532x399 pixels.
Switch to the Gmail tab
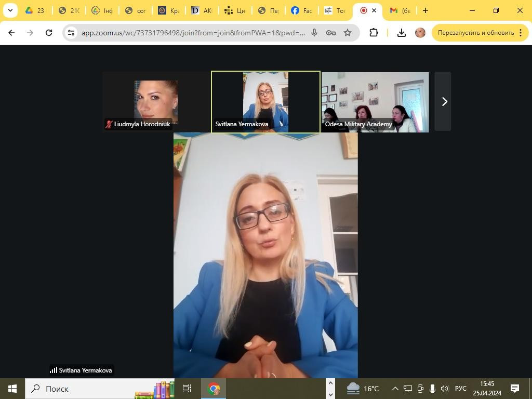point(401,10)
